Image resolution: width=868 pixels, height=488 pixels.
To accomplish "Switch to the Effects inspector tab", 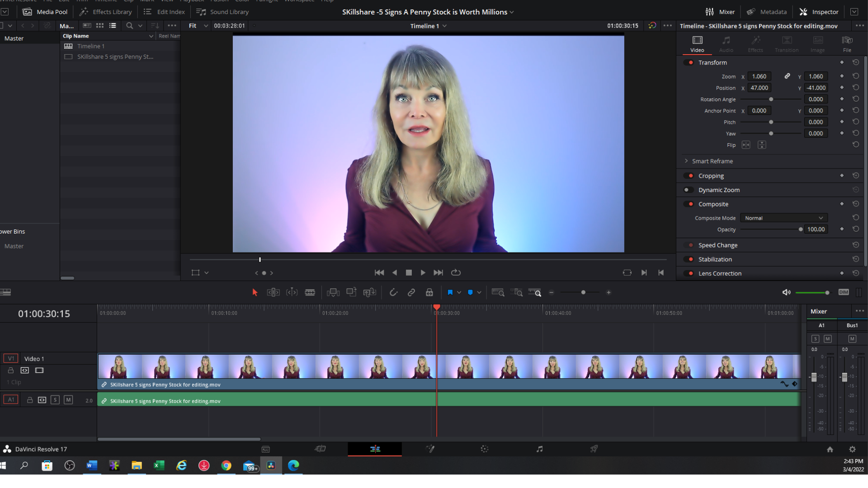I will (x=755, y=44).
